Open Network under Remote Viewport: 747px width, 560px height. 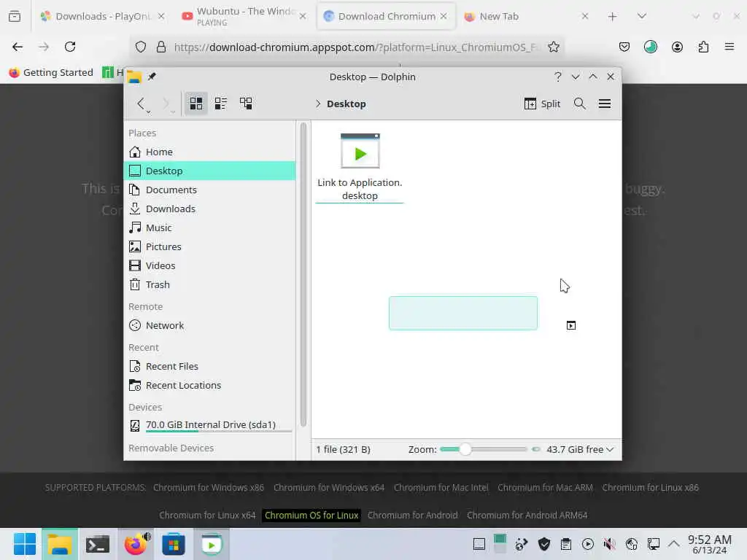pos(209,326)
